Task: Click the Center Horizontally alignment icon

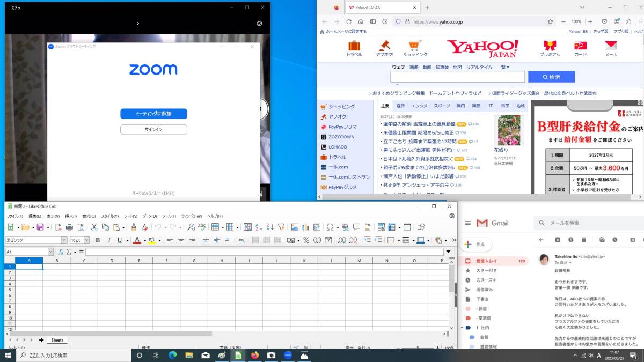Action: [181, 240]
